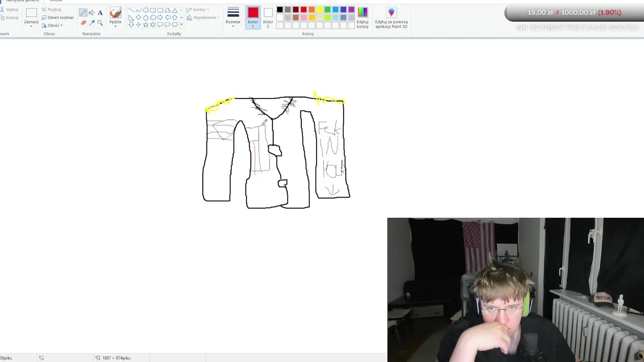644x362 pixels.
Task: Activate the Kolor 1 foreground color
Action: click(253, 17)
